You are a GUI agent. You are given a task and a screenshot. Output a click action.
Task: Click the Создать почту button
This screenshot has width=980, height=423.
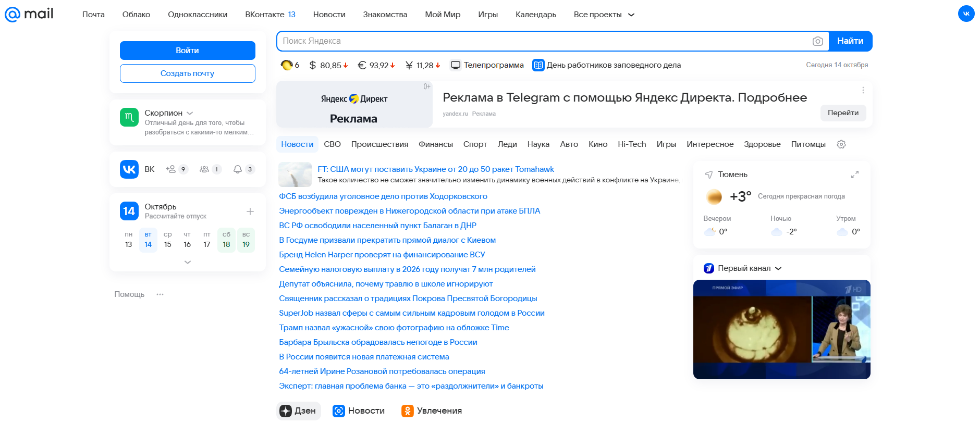tap(187, 73)
